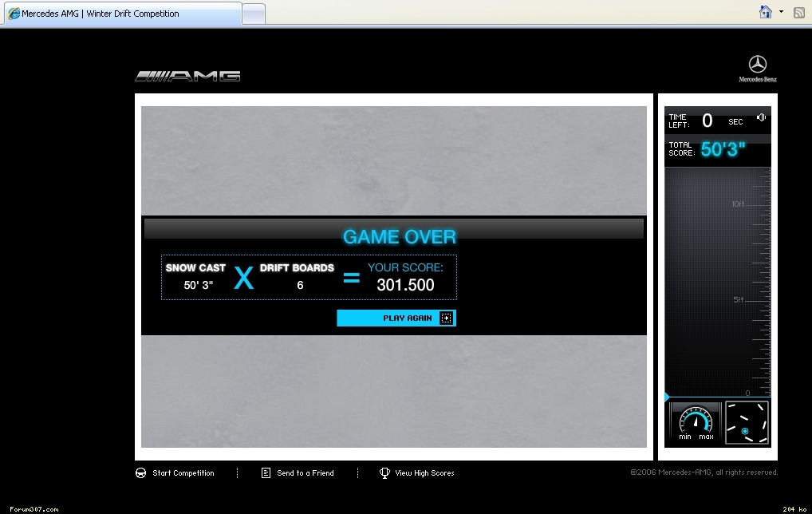Click the Drift Boards count 6
This screenshot has height=514, width=812.
point(300,285)
